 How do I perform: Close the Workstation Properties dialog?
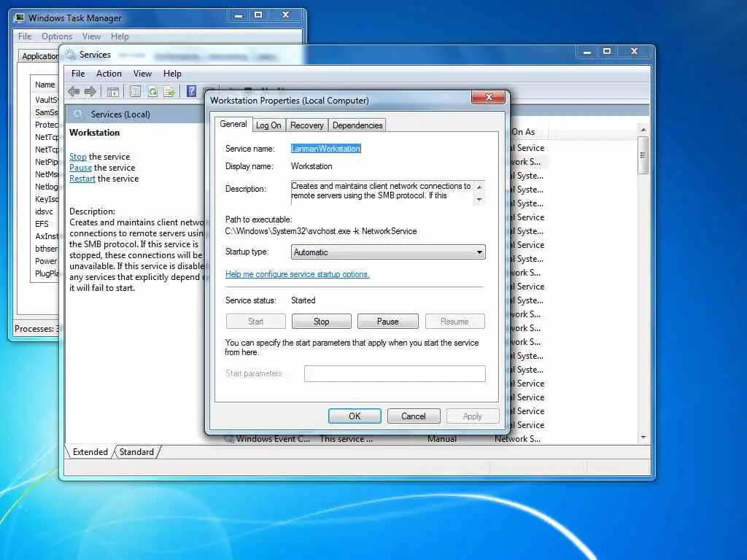pyautogui.click(x=488, y=97)
